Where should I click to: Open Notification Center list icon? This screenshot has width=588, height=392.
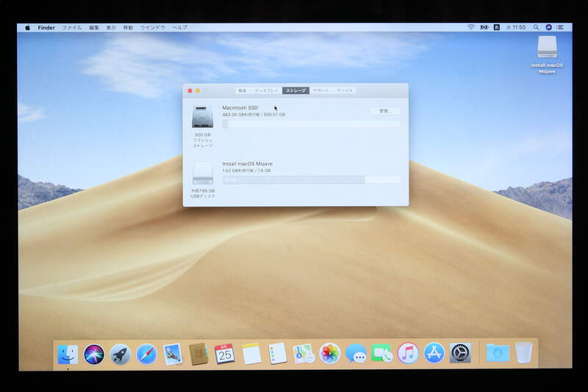pos(560,27)
